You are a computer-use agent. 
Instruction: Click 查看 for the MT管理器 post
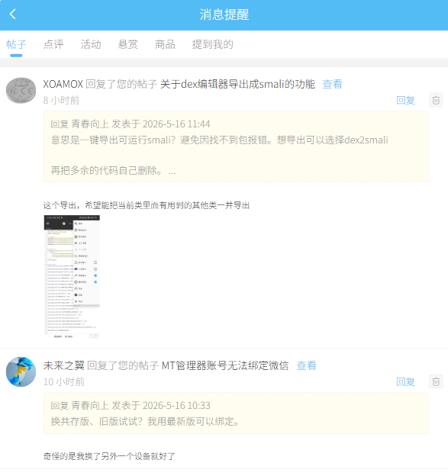(306, 365)
